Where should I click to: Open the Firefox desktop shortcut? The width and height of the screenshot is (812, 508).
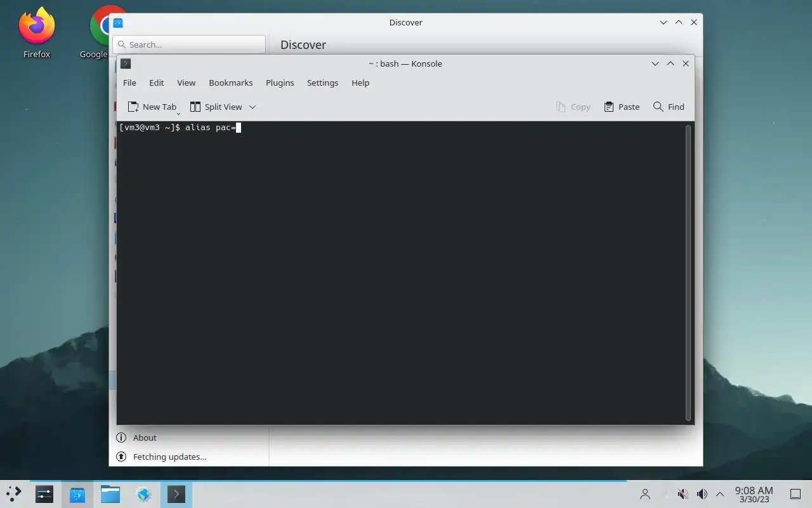37,33
